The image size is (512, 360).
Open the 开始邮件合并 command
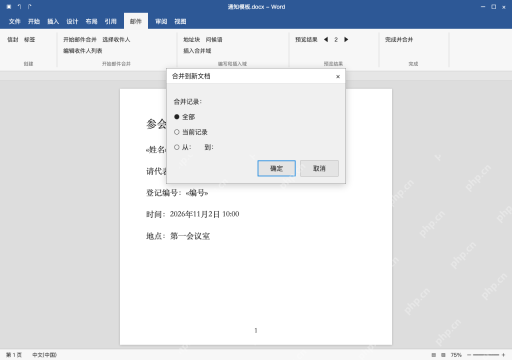[80, 40]
